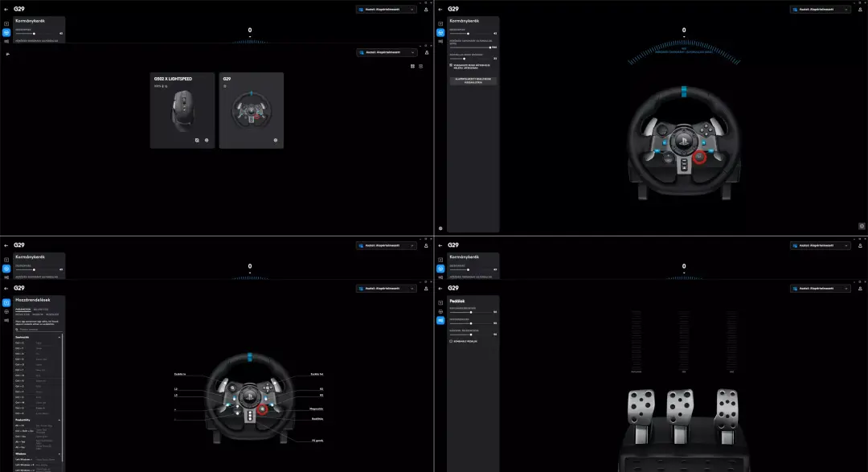Select the Megosztás label on the wheel diagram

(316, 408)
